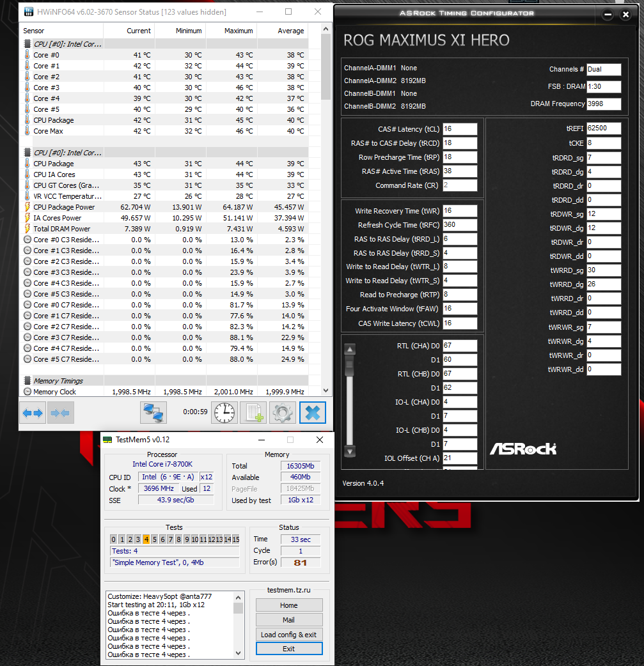
Task: Click DRAM Frequency field showing 3998
Action: click(604, 104)
